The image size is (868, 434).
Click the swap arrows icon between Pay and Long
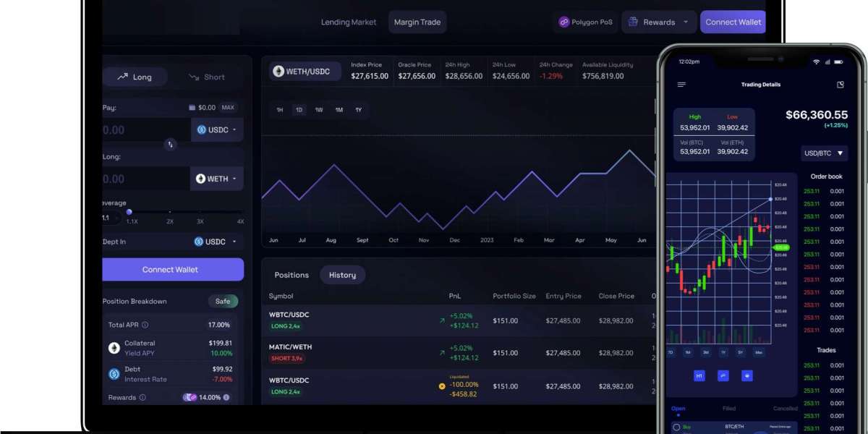[x=171, y=144]
